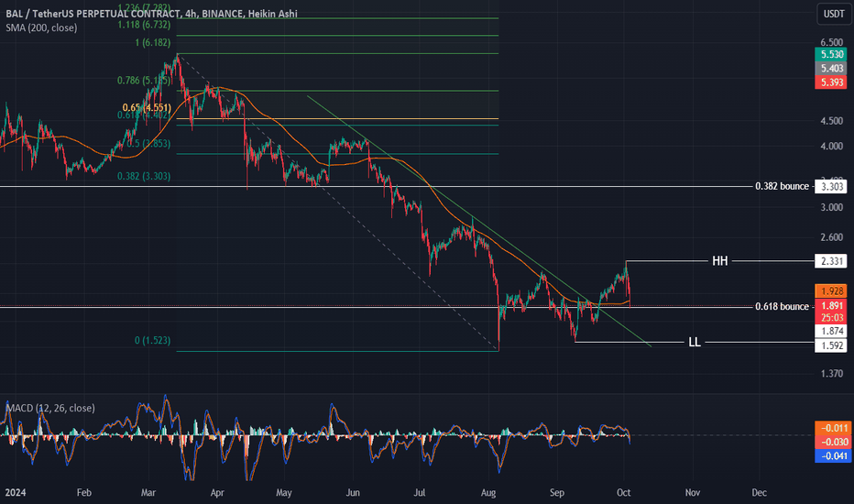Click the blue -0.041 MACD value tag

click(833, 455)
